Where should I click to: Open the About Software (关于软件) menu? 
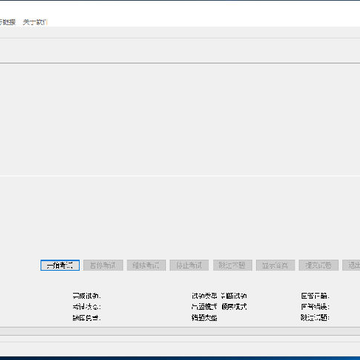(x=35, y=22)
